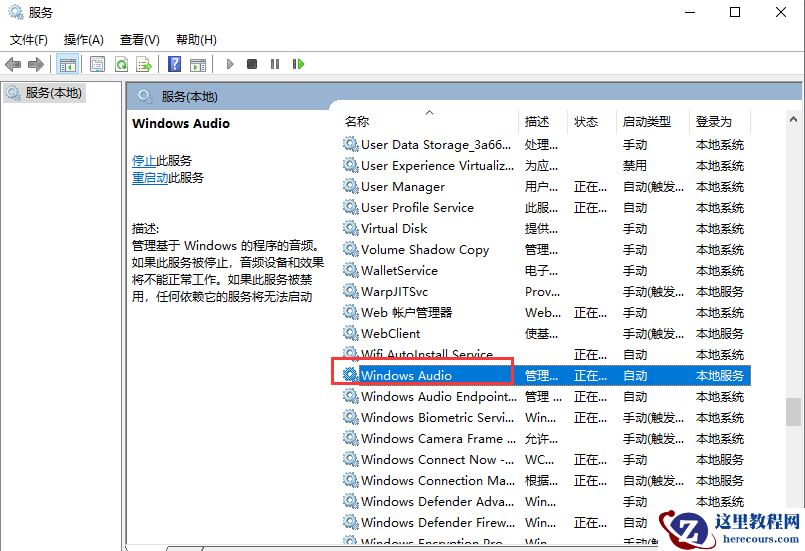Start the service with the play icon
805x551 pixels.
click(230, 64)
